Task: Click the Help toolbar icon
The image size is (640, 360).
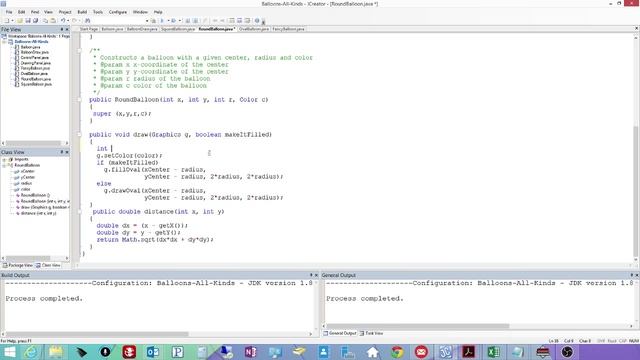Action: pyautogui.click(x=257, y=20)
